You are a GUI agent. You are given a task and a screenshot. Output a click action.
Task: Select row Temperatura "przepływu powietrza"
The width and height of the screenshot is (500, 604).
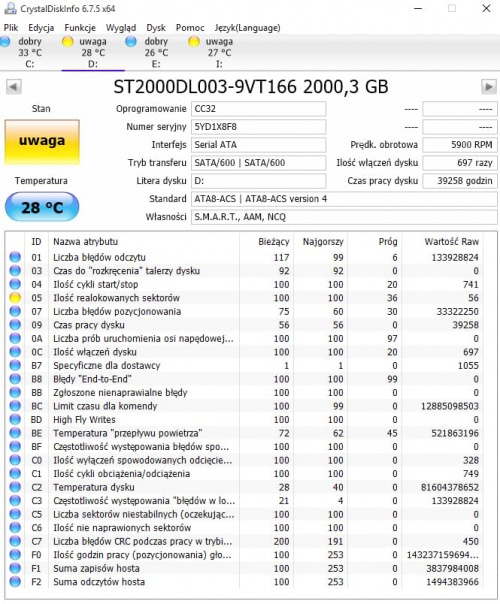(x=245, y=433)
